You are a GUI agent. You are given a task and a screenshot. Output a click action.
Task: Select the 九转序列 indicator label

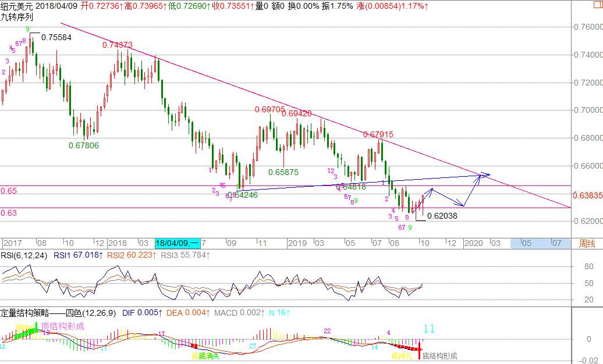click(x=17, y=17)
